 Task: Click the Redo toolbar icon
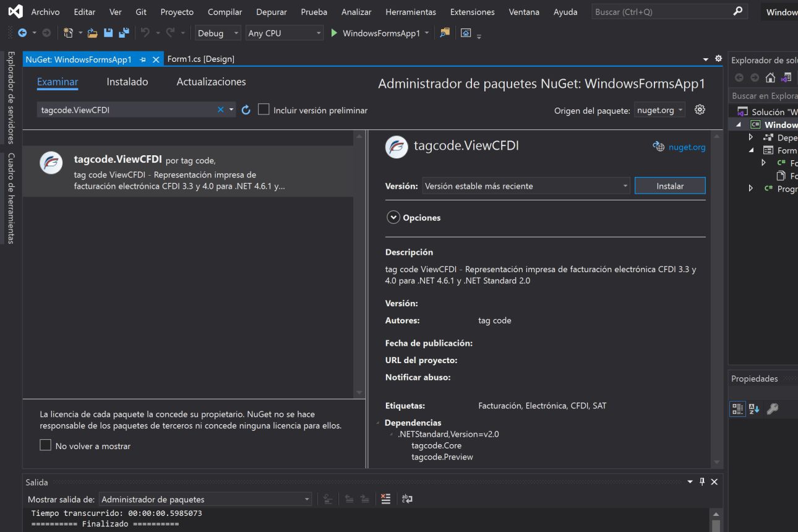click(170, 33)
